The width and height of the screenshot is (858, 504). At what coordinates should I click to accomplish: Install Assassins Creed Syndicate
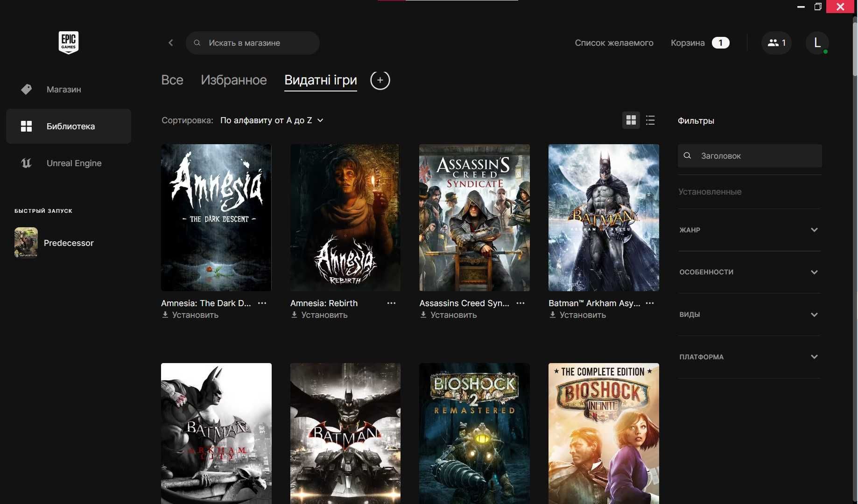click(x=448, y=315)
